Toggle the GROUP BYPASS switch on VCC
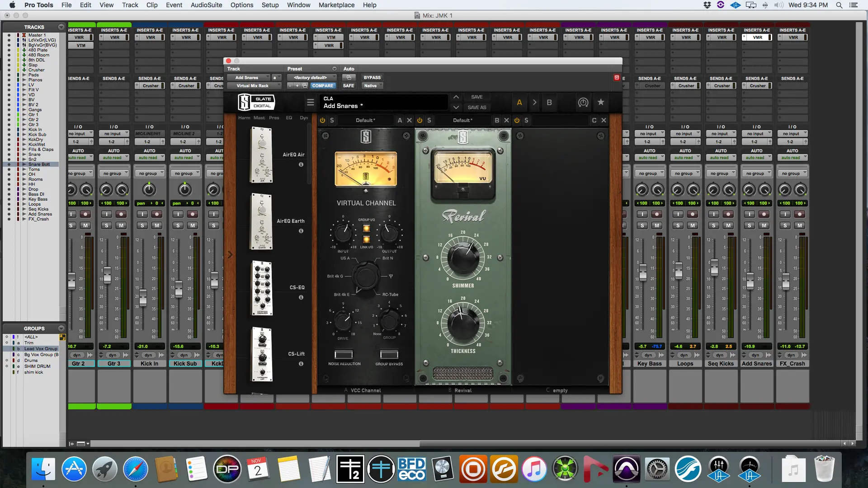The height and width of the screenshot is (488, 868). pos(389,354)
